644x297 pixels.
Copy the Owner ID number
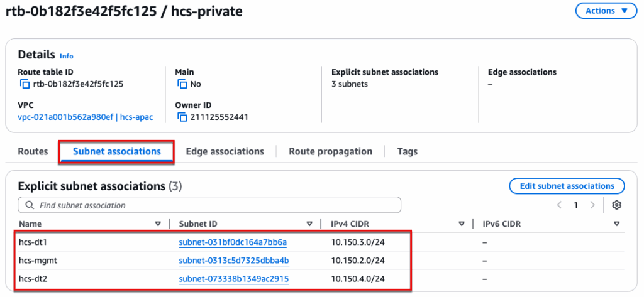click(x=182, y=117)
